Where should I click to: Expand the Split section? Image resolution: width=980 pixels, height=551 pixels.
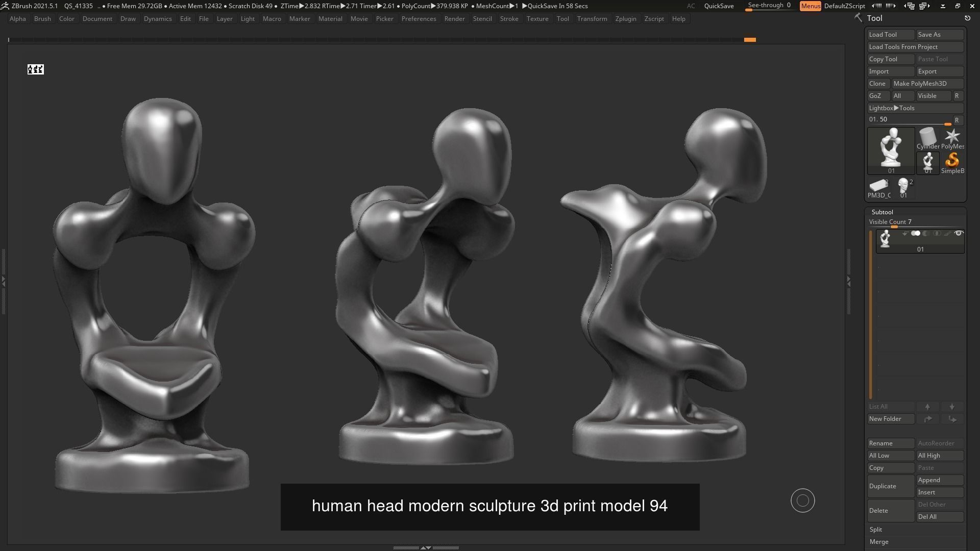[876, 530]
